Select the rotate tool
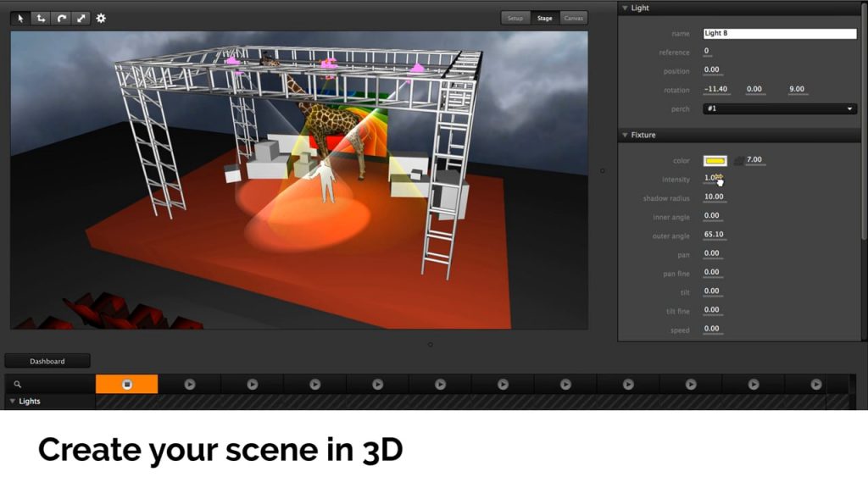This screenshot has height=488, width=868. 61,18
